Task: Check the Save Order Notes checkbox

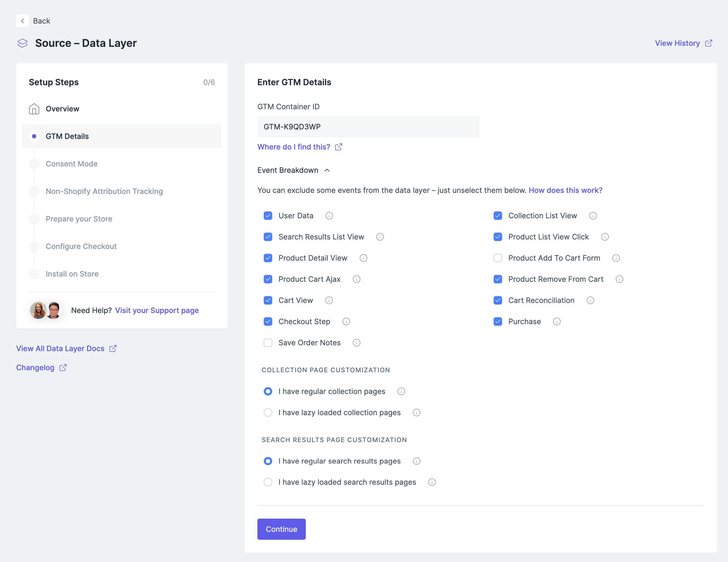Action: click(268, 343)
